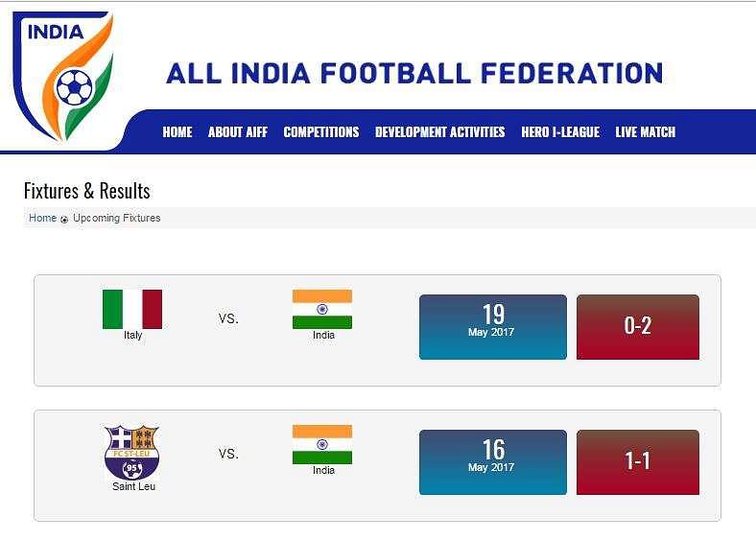Click the 19 May 2017 date box
The image size is (756, 540).
click(x=493, y=327)
